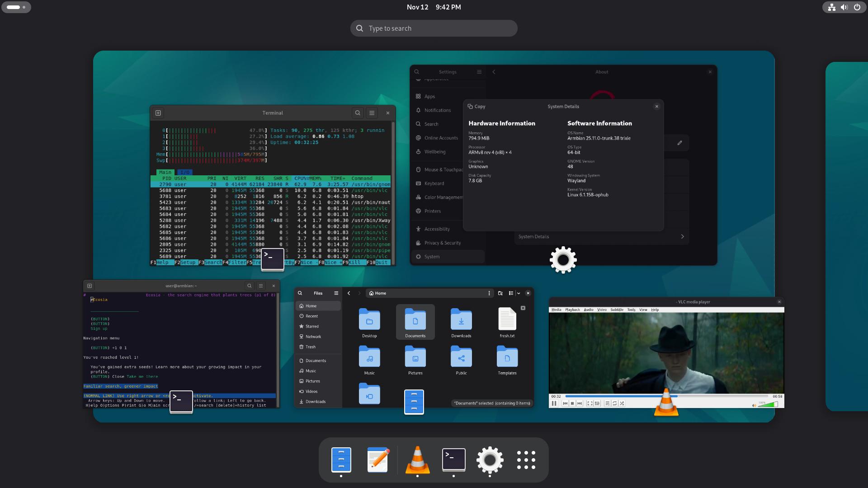The height and width of the screenshot is (488, 868).
Task: Toggle VLC random shuffle button
Action: (x=622, y=404)
